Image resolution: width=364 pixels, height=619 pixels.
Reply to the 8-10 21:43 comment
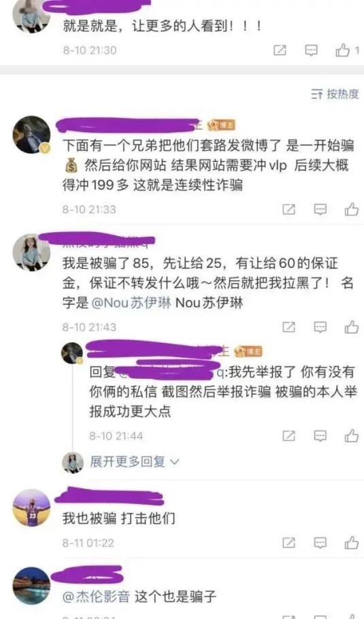click(320, 327)
